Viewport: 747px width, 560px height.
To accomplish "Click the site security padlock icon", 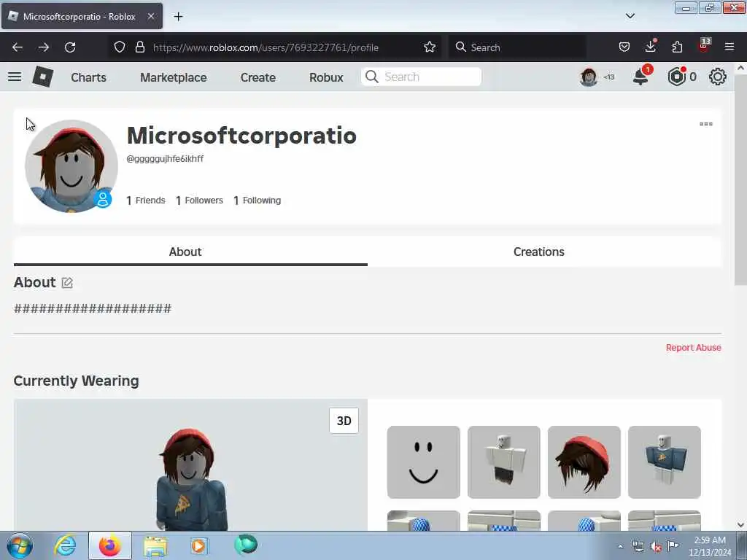I will [x=139, y=47].
